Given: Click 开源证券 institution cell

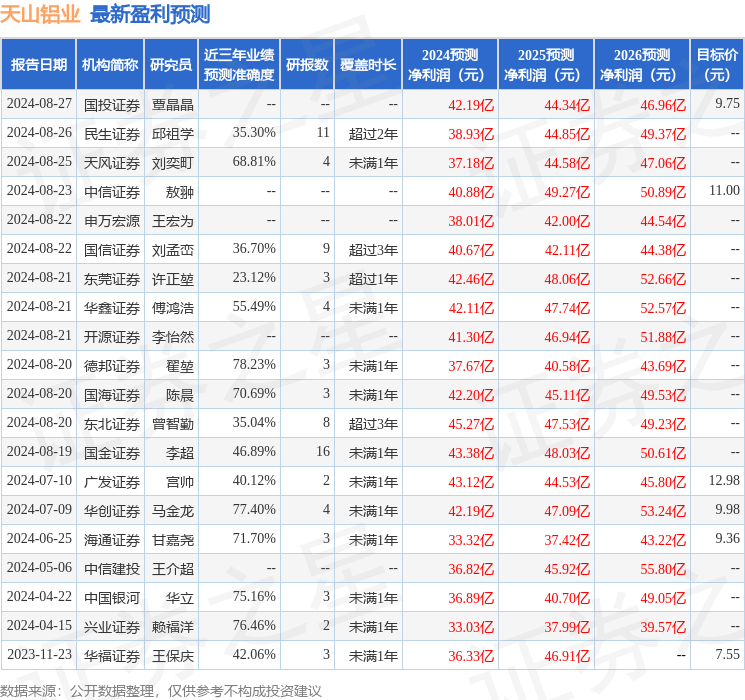Looking at the screenshot, I should [x=112, y=337].
